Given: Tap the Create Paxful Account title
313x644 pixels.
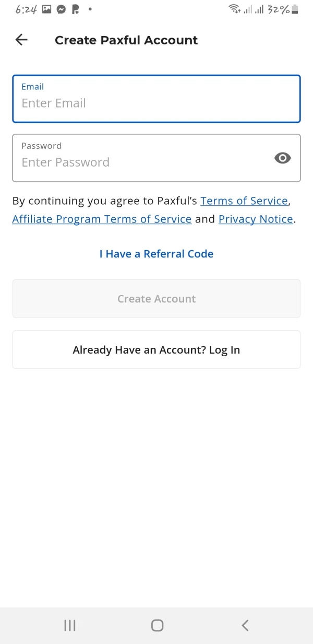Looking at the screenshot, I should pyautogui.click(x=126, y=40).
